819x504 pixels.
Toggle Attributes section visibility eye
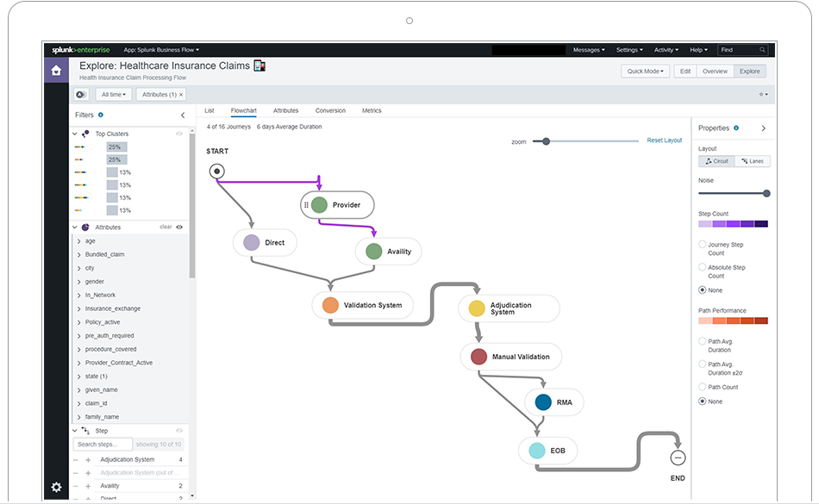tap(179, 227)
